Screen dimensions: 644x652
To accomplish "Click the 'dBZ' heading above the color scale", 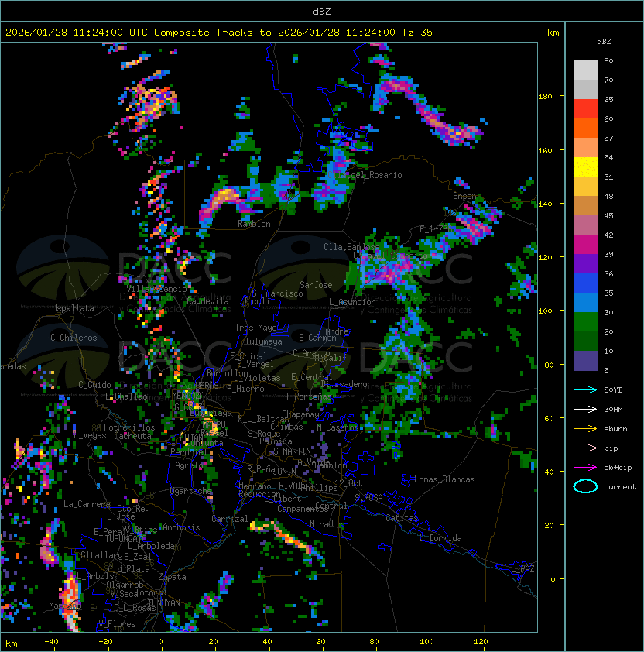I will pos(604,42).
